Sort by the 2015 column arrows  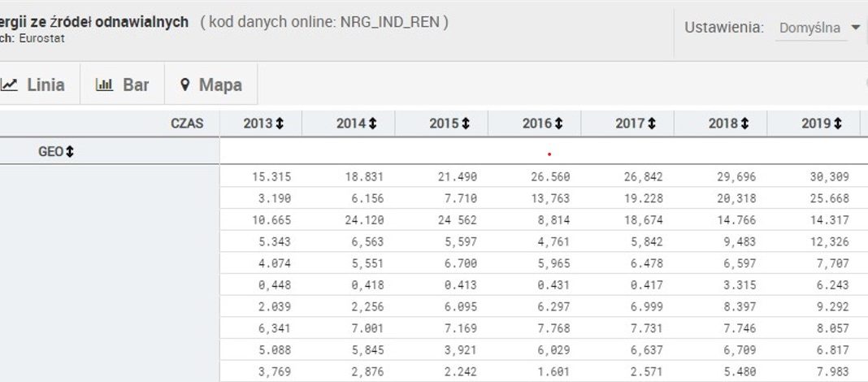click(466, 124)
